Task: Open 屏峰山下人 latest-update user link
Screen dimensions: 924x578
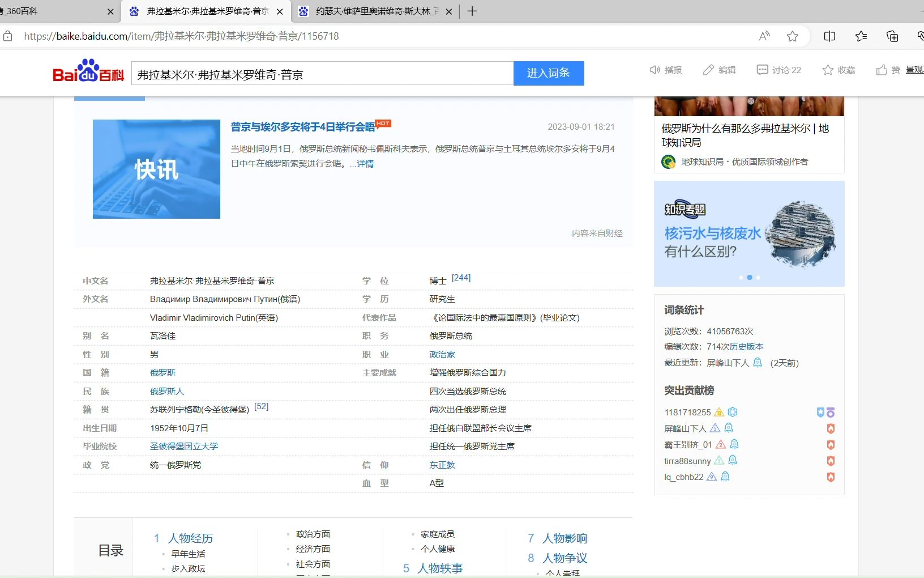Action: 728,363
